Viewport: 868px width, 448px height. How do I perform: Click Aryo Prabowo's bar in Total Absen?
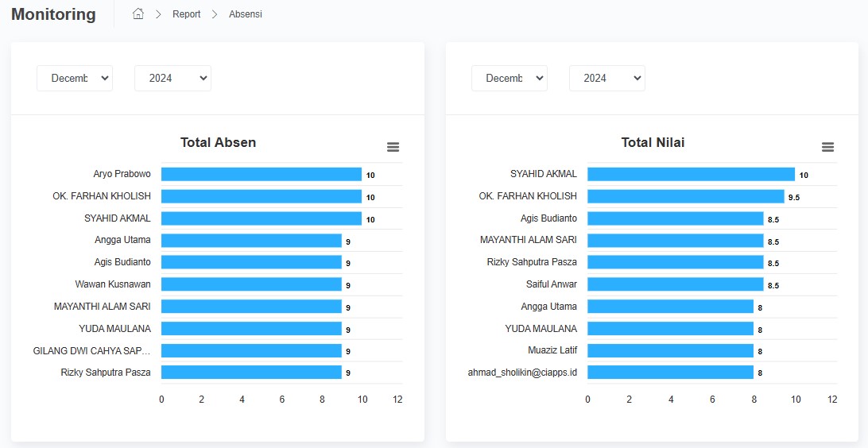point(261,174)
